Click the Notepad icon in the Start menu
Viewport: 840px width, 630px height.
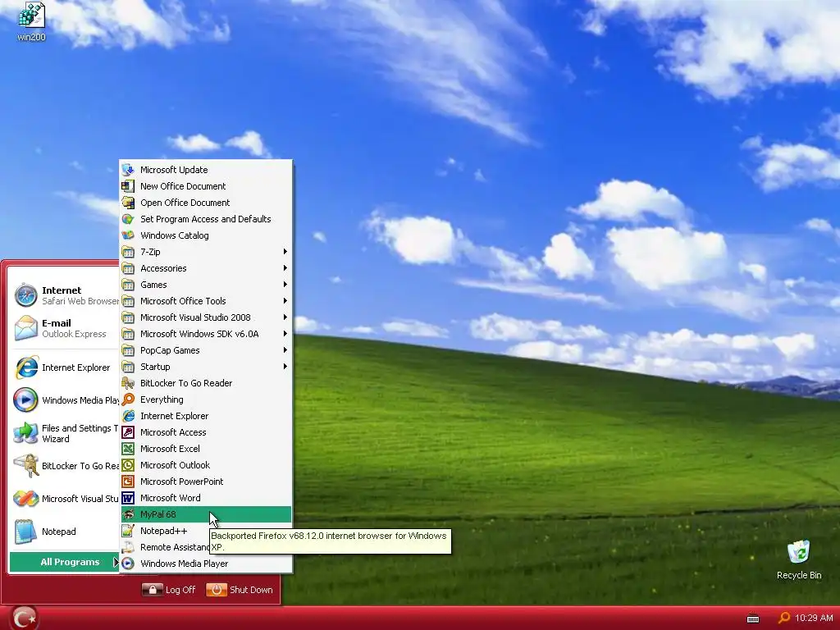[x=25, y=532]
